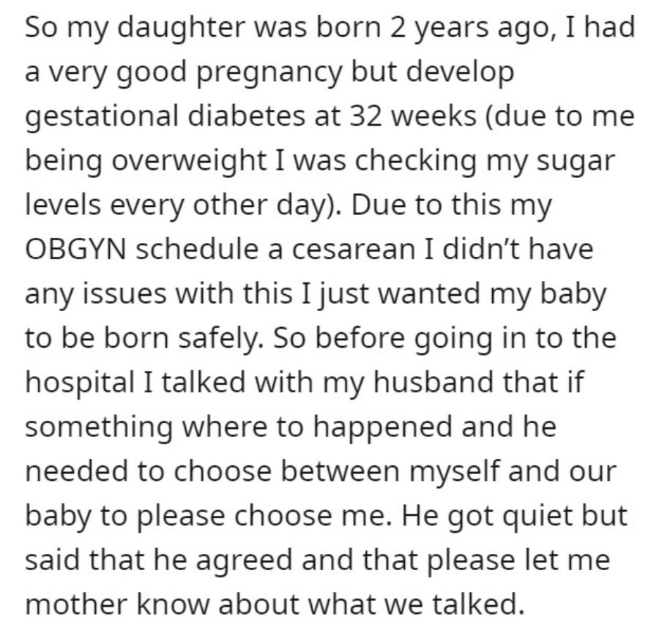Click the word "schedule"
The width and height of the screenshot is (659, 644).
[x=197, y=249]
